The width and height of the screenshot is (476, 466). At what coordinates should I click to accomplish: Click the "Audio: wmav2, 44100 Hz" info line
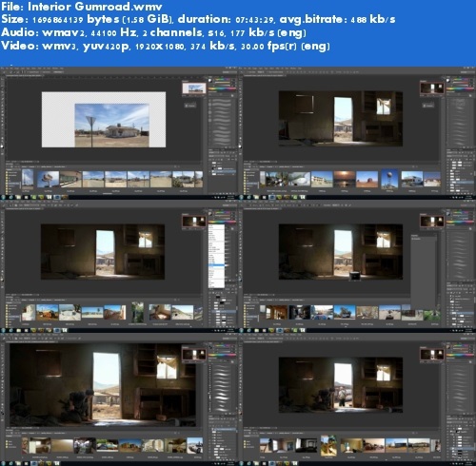click(x=153, y=32)
